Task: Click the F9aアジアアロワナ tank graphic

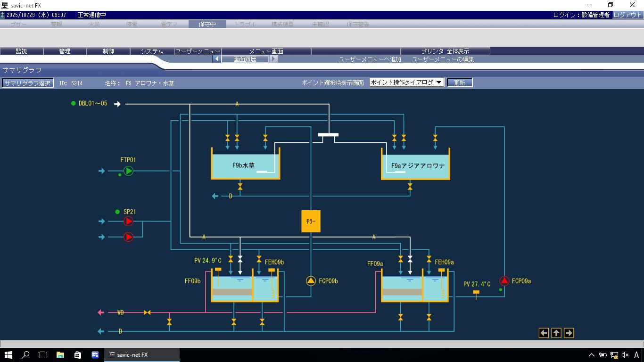Action: coord(415,165)
